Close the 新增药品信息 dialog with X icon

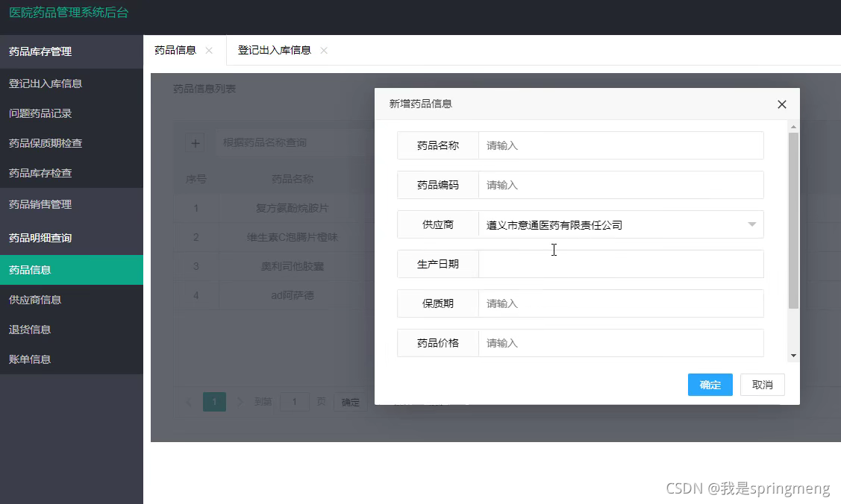781,104
